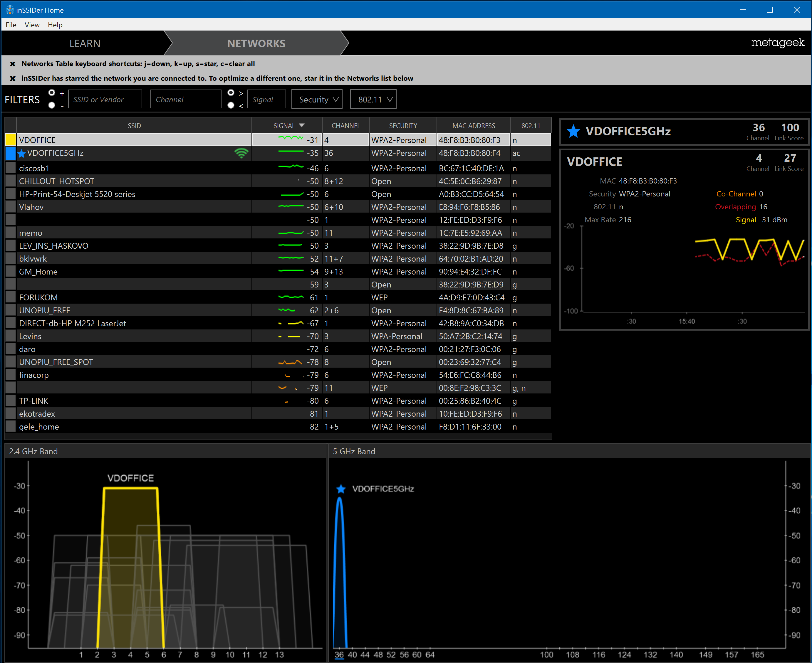Select the ekotradex network row
The height and width of the screenshot is (663, 812).
278,414
